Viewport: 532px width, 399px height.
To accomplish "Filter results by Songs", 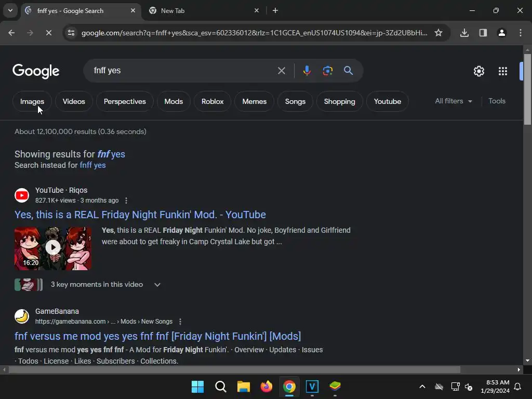I will pyautogui.click(x=295, y=101).
